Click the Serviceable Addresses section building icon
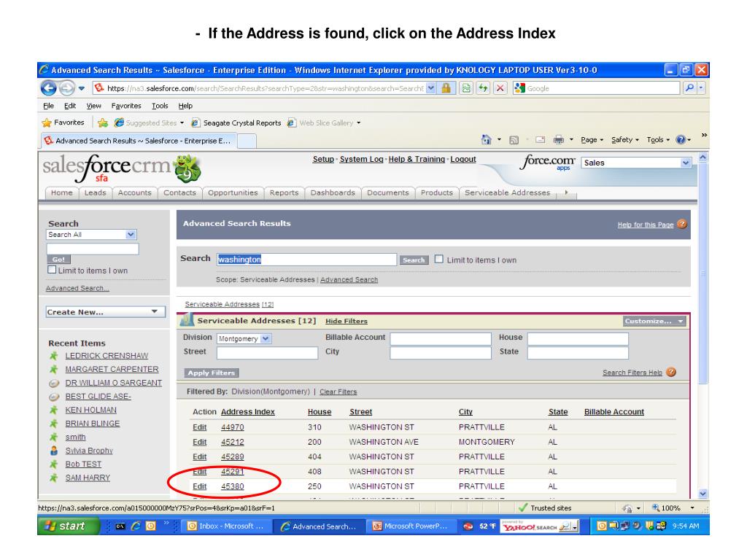The image size is (747, 560). (x=187, y=320)
